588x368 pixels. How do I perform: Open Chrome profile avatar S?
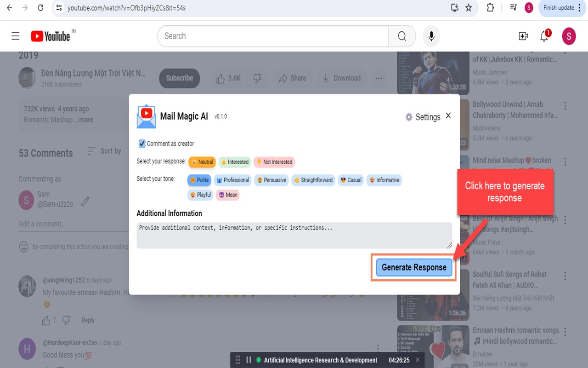click(529, 8)
